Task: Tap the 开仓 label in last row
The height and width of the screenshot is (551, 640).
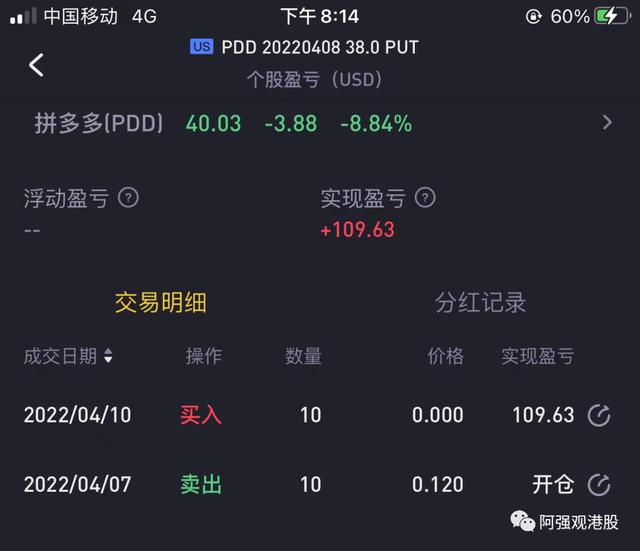Action: (x=553, y=485)
